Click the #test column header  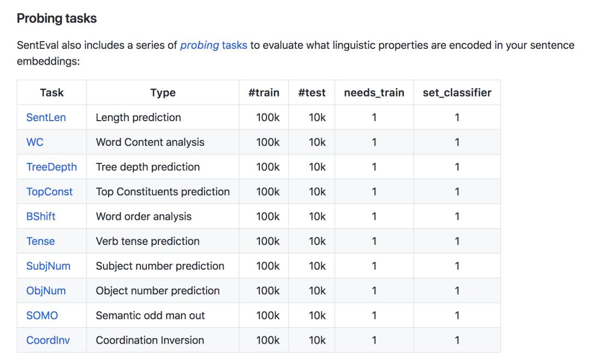click(312, 93)
